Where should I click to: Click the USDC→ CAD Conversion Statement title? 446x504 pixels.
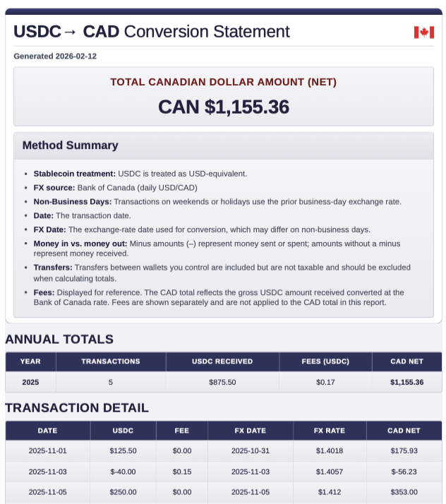tap(152, 32)
